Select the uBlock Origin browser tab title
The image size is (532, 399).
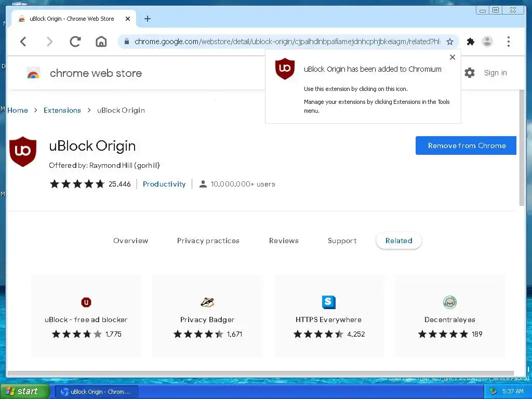point(72,19)
